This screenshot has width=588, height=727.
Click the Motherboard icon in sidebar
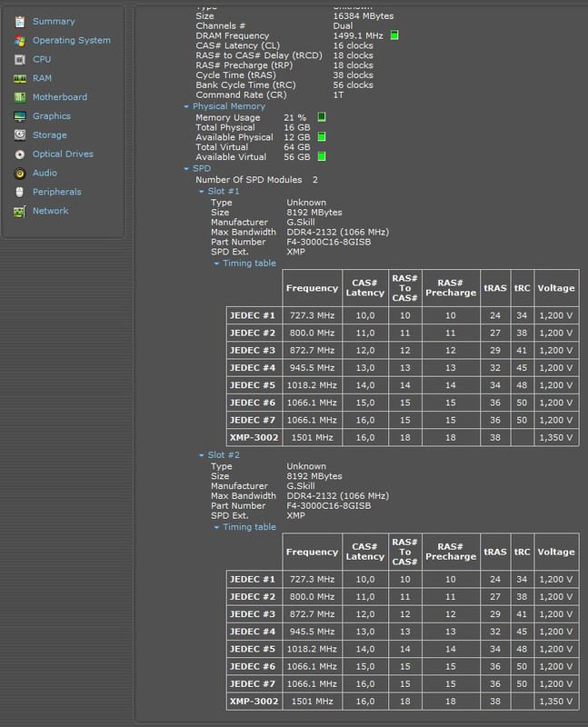(19, 97)
